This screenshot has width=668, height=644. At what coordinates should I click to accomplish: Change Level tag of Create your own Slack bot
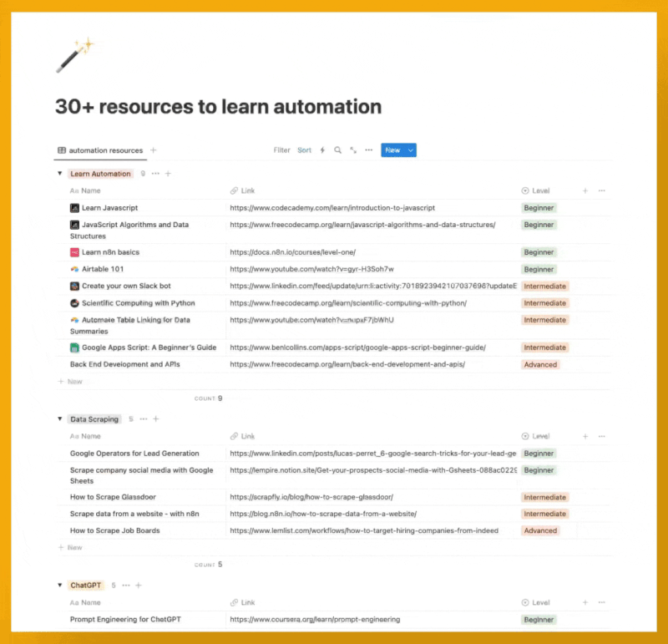tap(545, 286)
